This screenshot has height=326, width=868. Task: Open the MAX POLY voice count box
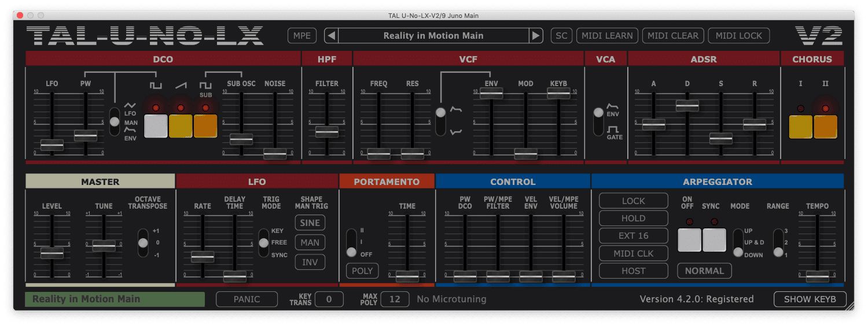(x=395, y=299)
